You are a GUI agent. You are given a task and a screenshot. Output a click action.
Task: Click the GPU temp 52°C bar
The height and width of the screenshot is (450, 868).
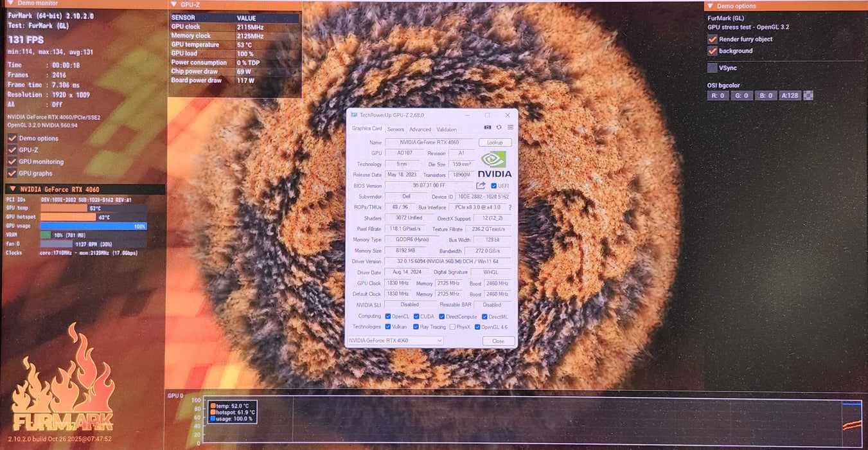coord(94,208)
